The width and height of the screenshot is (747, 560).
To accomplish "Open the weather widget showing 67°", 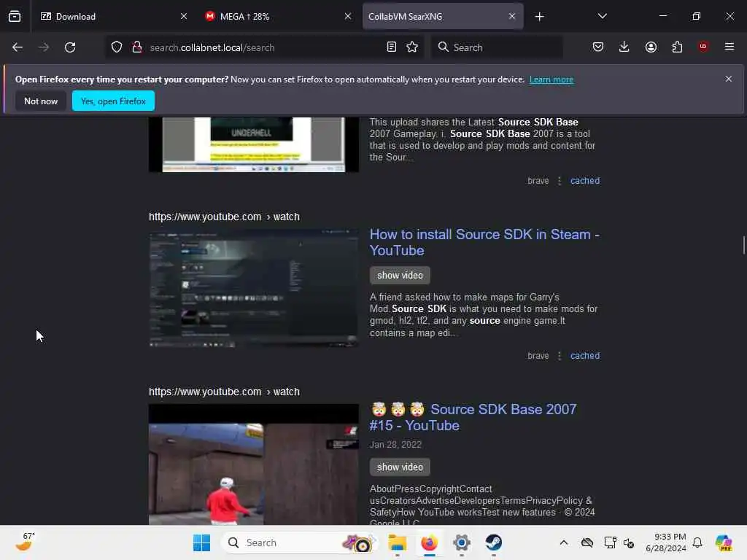I will click(25, 542).
